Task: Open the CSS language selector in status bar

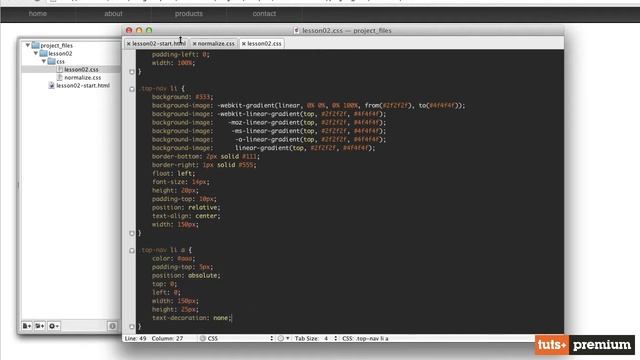Action: (x=237, y=338)
